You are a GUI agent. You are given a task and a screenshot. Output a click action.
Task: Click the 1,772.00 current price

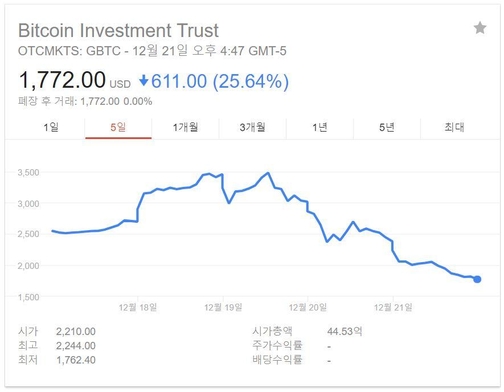(x=62, y=80)
